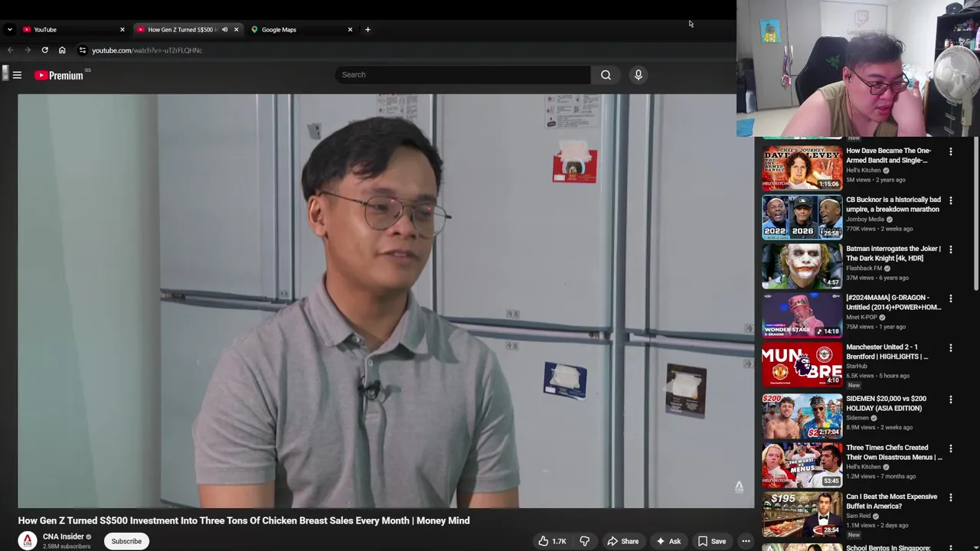This screenshot has width=980, height=551.
Task: Focus the YouTube search field
Action: pos(462,75)
